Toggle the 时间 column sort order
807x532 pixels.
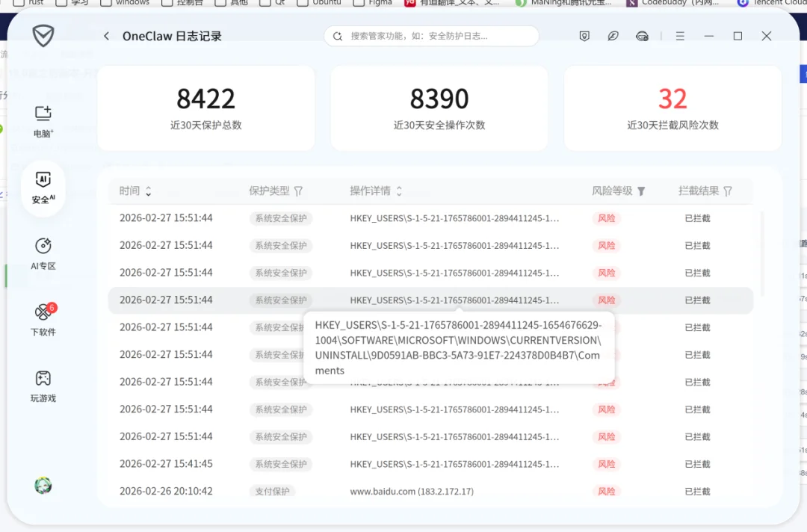[x=149, y=191]
